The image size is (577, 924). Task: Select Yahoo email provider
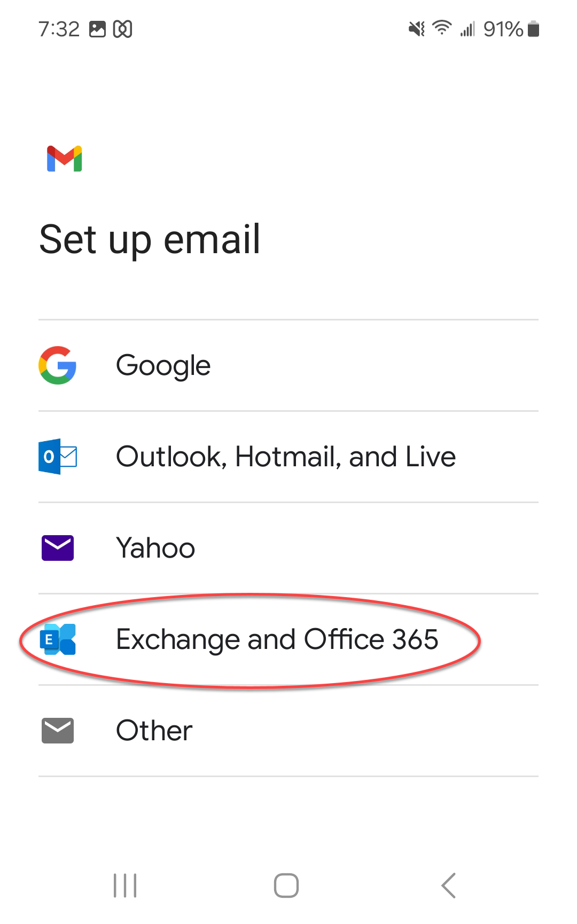pyautogui.click(x=288, y=549)
